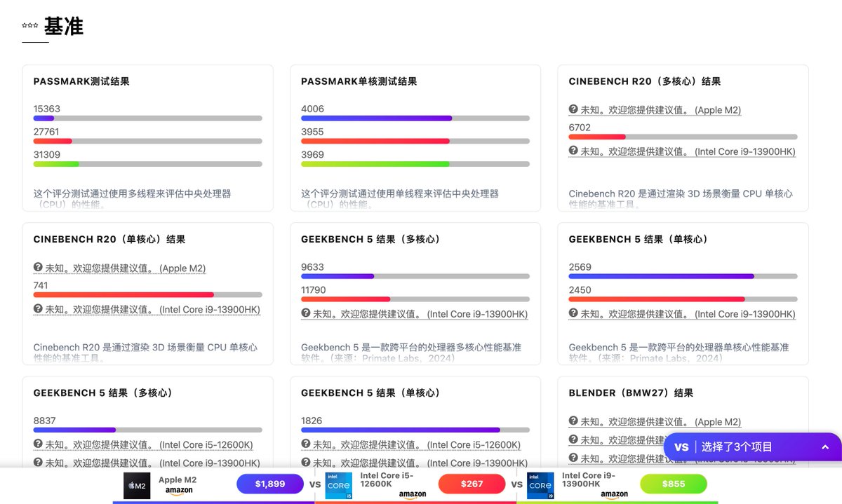Image resolution: width=842 pixels, height=504 pixels.
Task: Click the PASSMARK测试结果 card title
Action: pos(81,81)
